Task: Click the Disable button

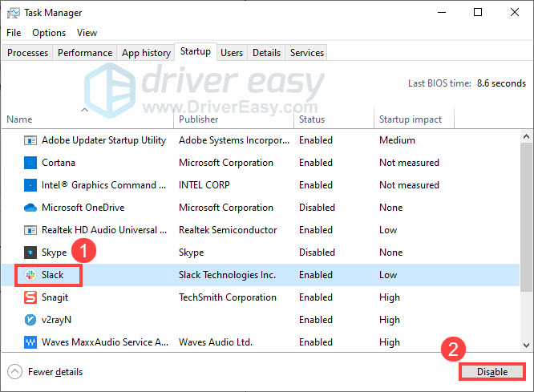Action: [492, 372]
